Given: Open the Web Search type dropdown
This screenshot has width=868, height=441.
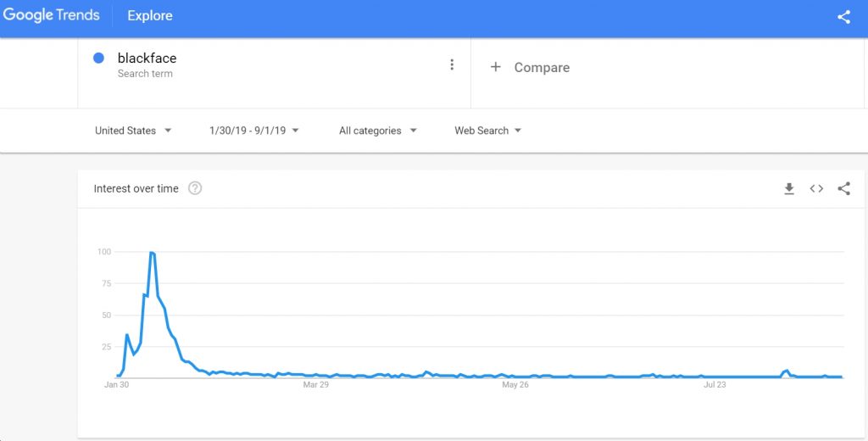Looking at the screenshot, I should tap(487, 131).
